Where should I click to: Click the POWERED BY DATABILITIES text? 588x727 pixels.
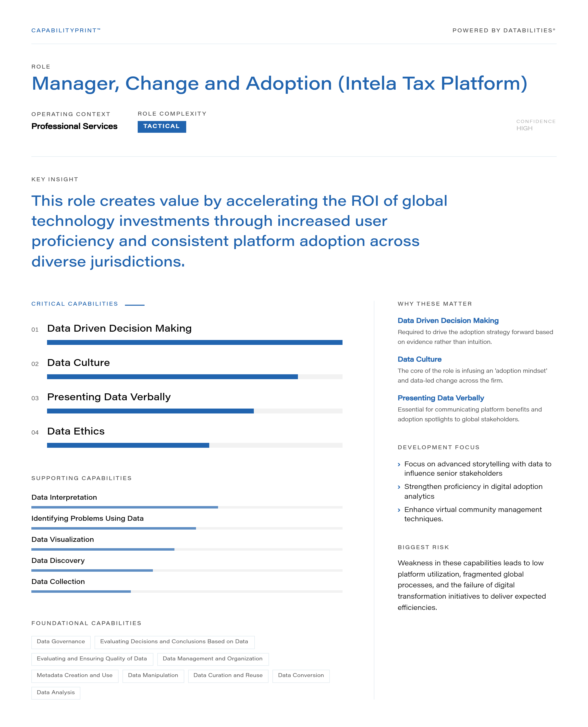[x=504, y=30]
